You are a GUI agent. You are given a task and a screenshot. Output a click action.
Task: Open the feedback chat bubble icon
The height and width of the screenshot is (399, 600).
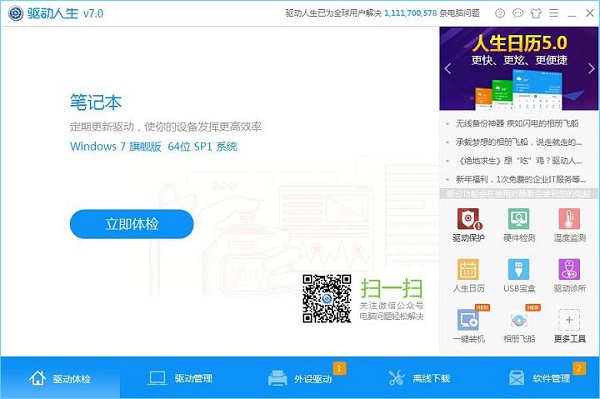point(518,13)
